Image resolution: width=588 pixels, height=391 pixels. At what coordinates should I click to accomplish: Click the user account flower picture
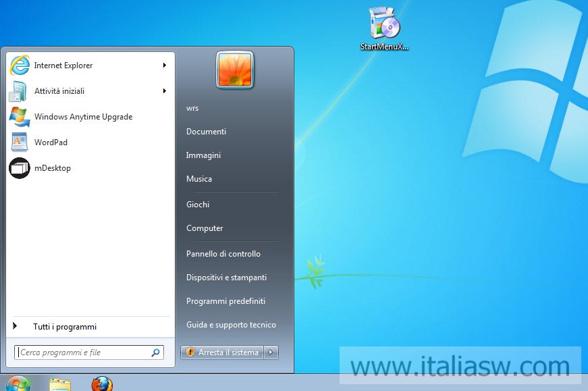(235, 70)
